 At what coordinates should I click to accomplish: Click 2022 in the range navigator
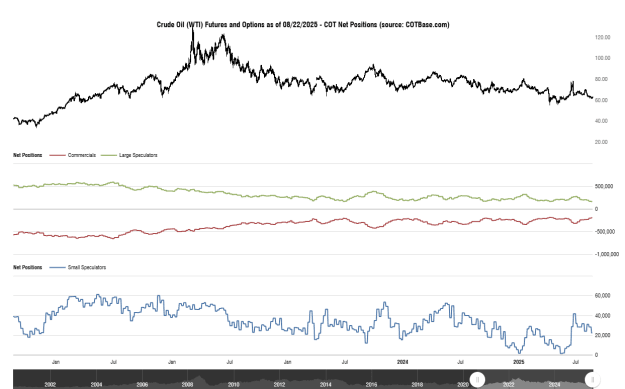coord(509,385)
